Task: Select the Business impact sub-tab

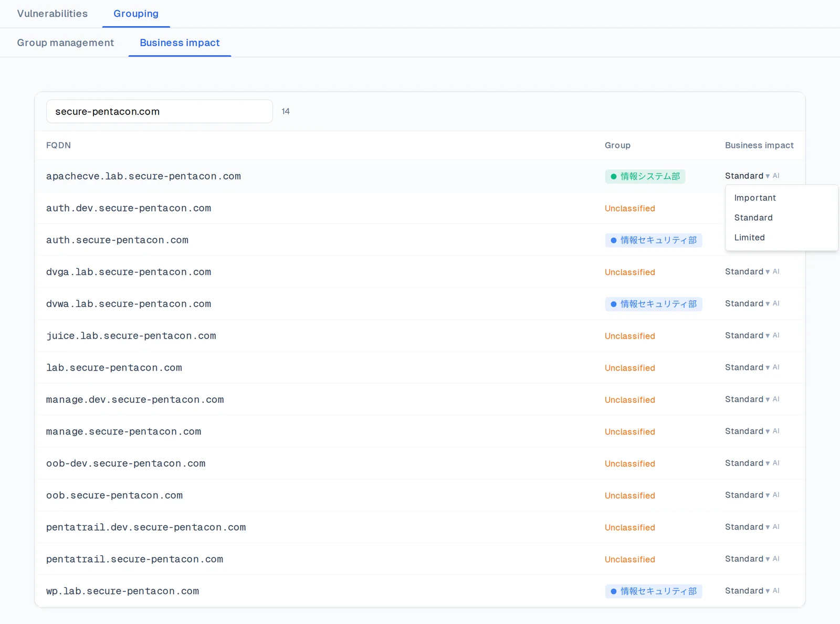Action: (180, 43)
